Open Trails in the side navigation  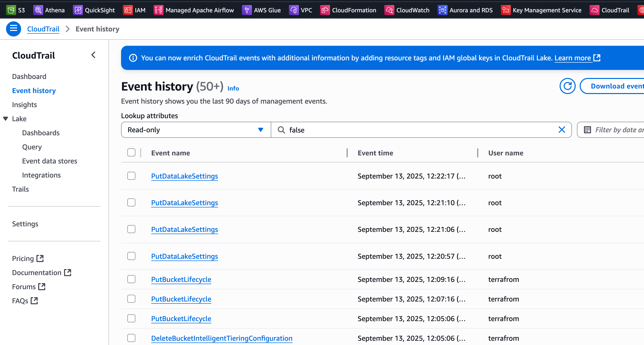(x=20, y=189)
